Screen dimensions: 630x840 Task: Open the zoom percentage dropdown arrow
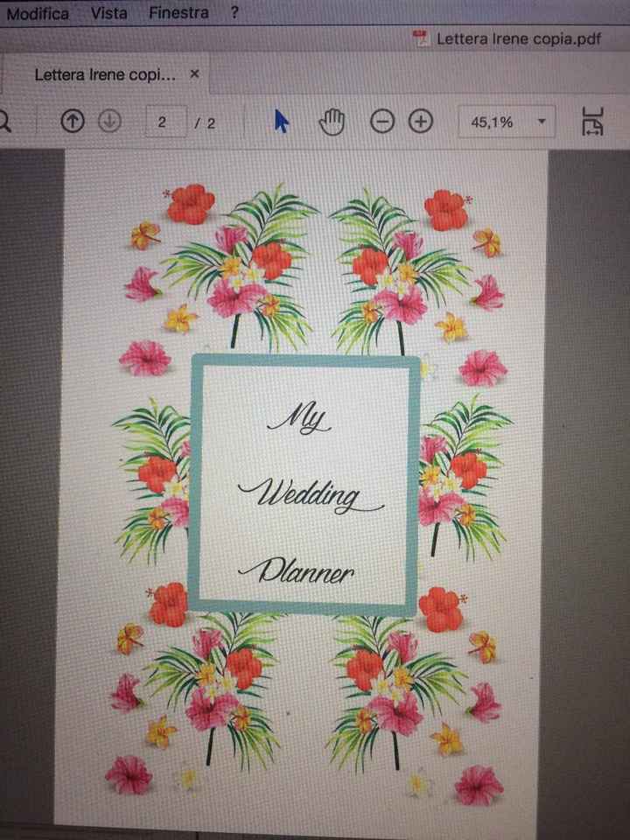(x=542, y=122)
